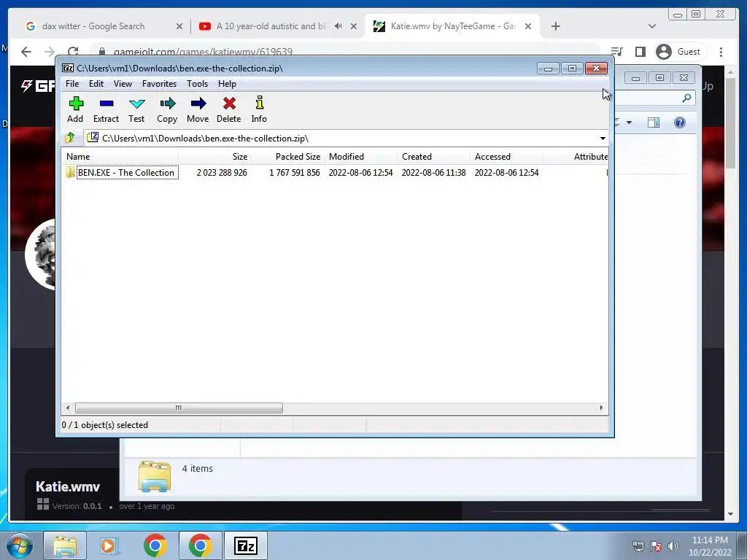Click the red Delete icon
The width and height of the screenshot is (747, 560).
(228, 109)
